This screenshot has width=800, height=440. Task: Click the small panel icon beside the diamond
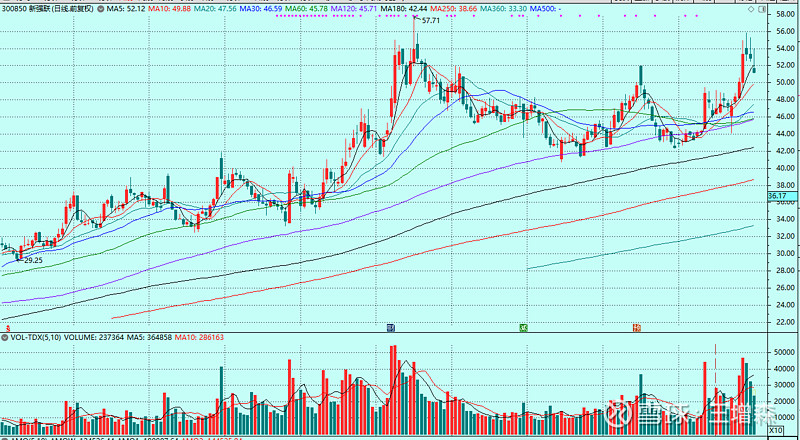click(x=761, y=10)
